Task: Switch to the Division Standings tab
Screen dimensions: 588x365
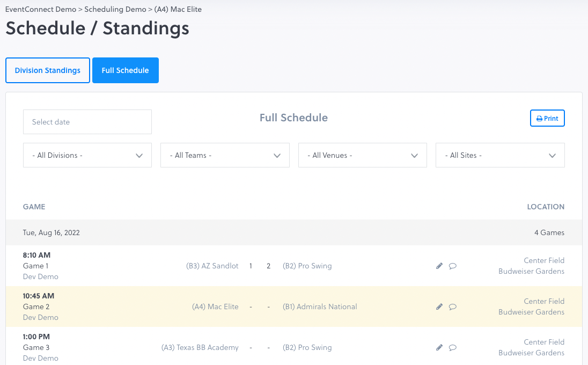Action: (x=48, y=70)
